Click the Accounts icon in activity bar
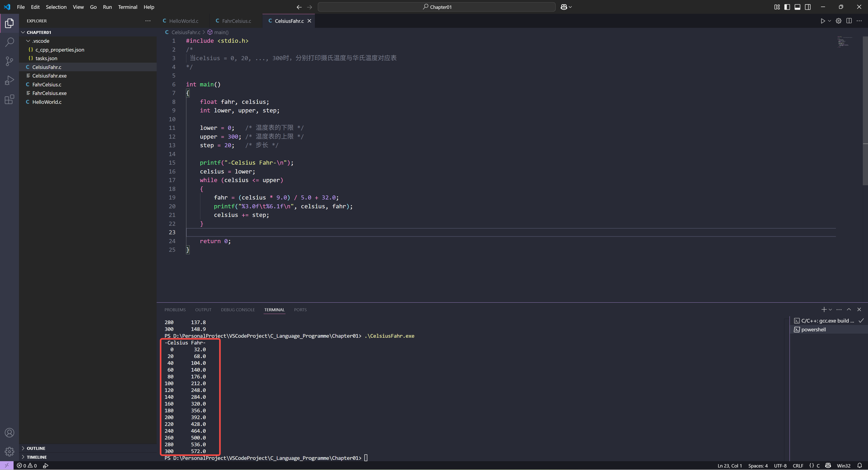The height and width of the screenshot is (470, 868). pos(9,433)
